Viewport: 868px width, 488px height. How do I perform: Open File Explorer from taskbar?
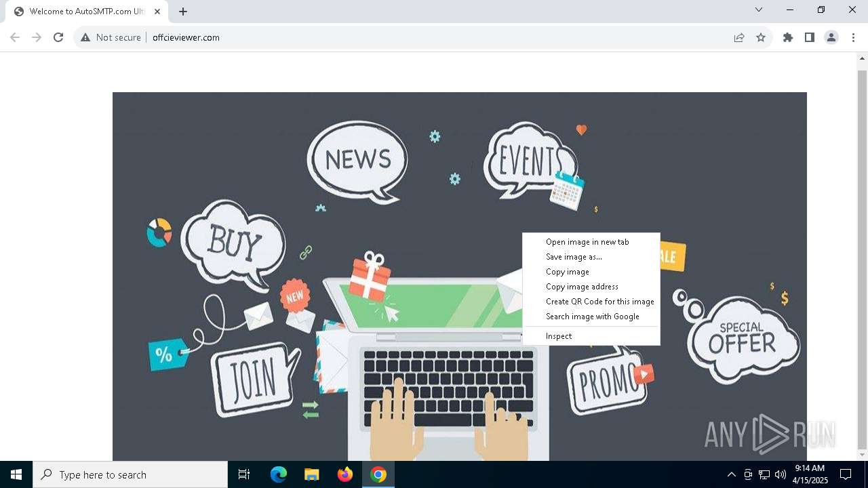[x=311, y=474]
